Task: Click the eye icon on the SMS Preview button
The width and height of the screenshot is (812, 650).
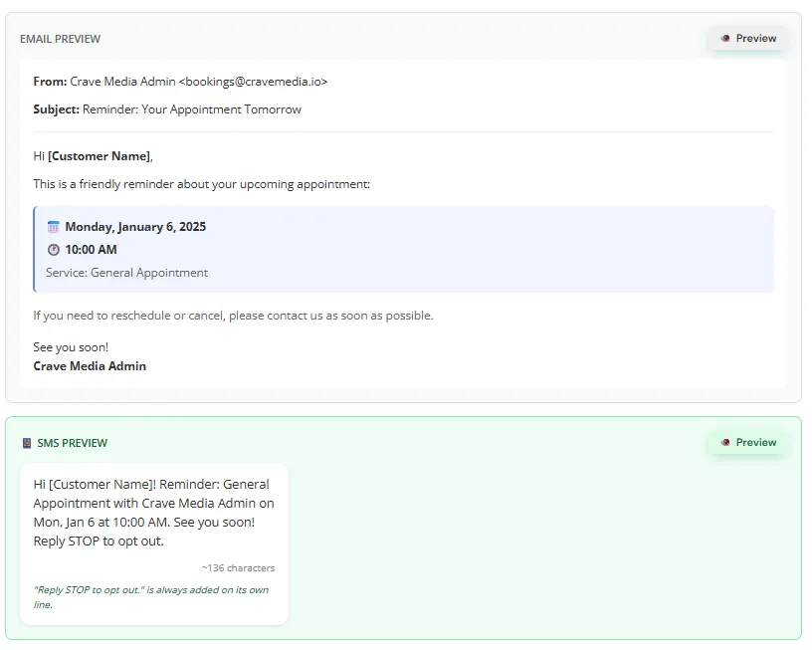Action: (725, 442)
